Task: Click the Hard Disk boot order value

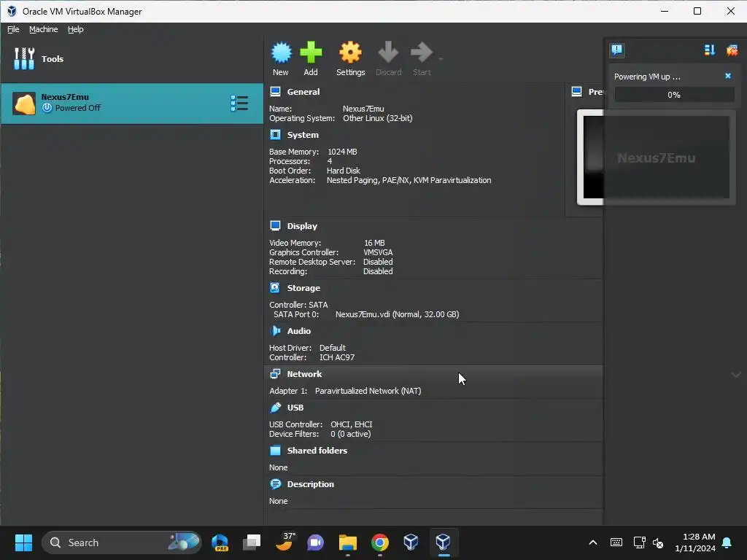Action: [x=344, y=171]
